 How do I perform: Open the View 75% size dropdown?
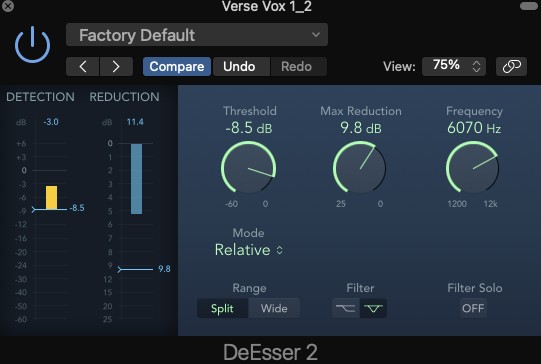point(454,66)
